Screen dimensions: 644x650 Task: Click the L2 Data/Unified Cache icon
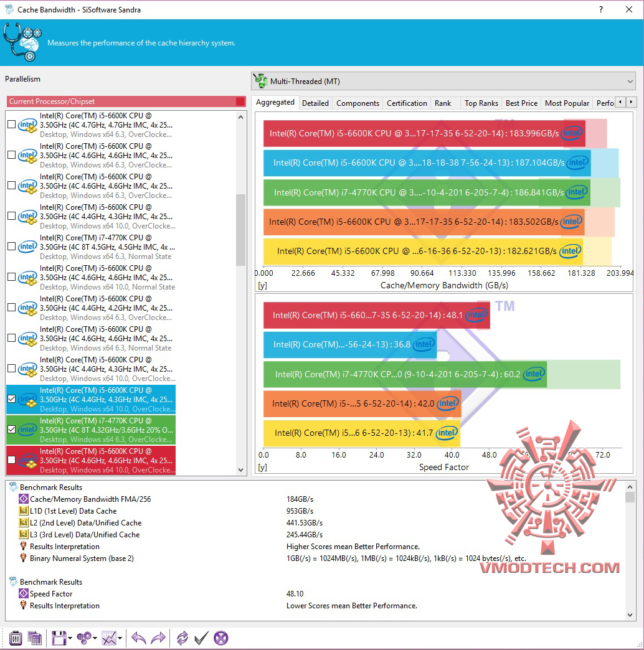(x=24, y=523)
